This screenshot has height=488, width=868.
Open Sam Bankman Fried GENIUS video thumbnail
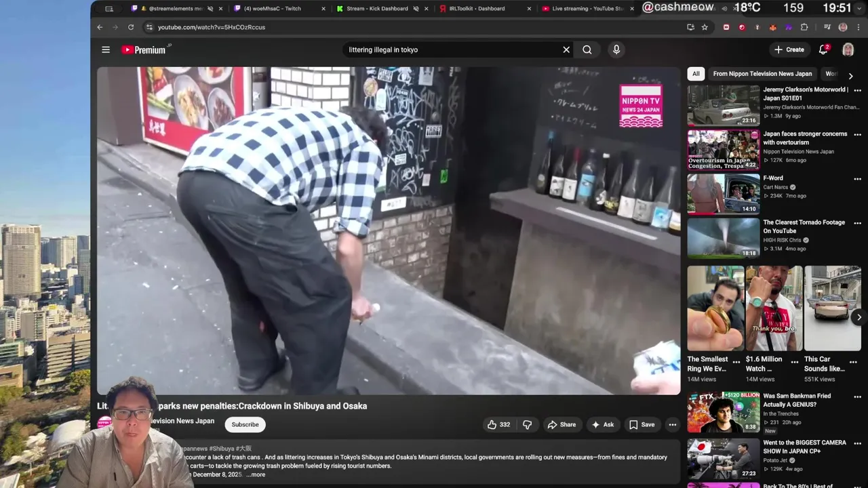tap(724, 412)
